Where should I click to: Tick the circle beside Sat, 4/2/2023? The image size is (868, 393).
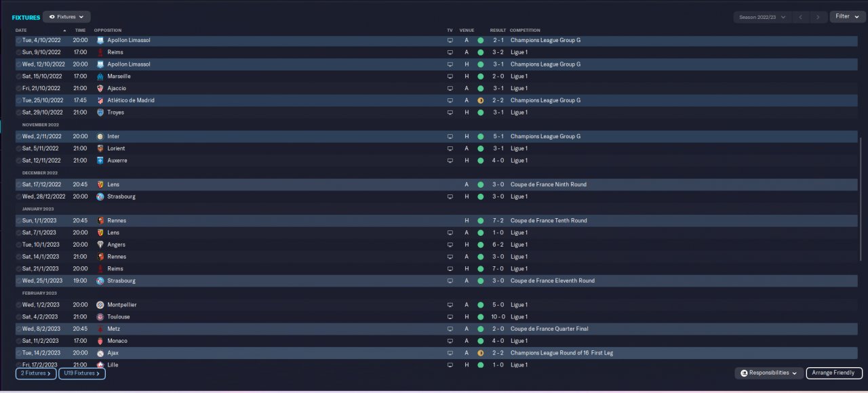[18, 316]
